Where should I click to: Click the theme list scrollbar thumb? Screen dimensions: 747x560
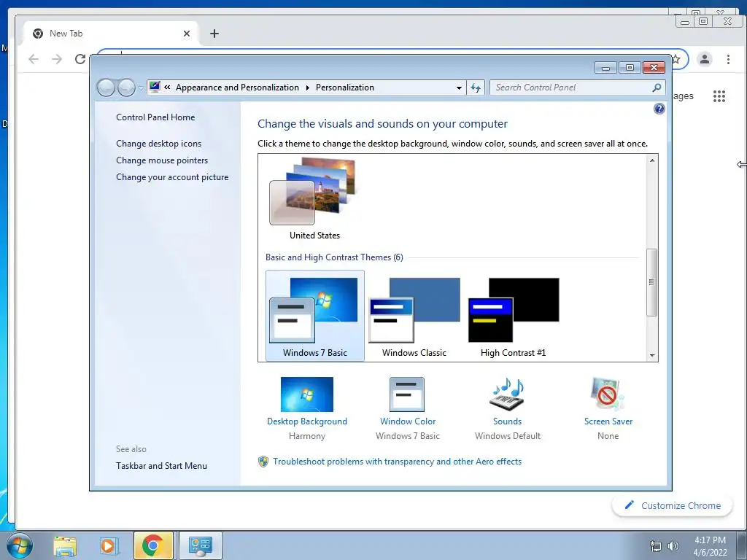click(x=651, y=282)
